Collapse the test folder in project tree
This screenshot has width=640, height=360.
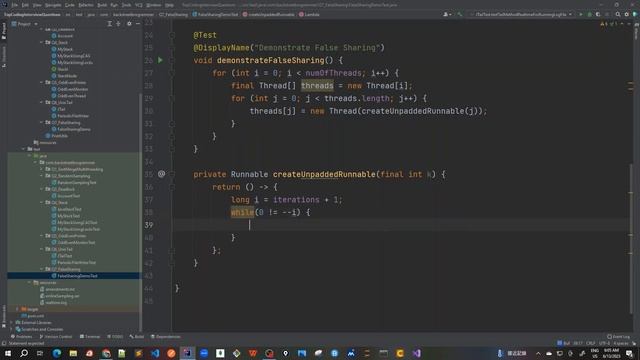(x=23, y=149)
